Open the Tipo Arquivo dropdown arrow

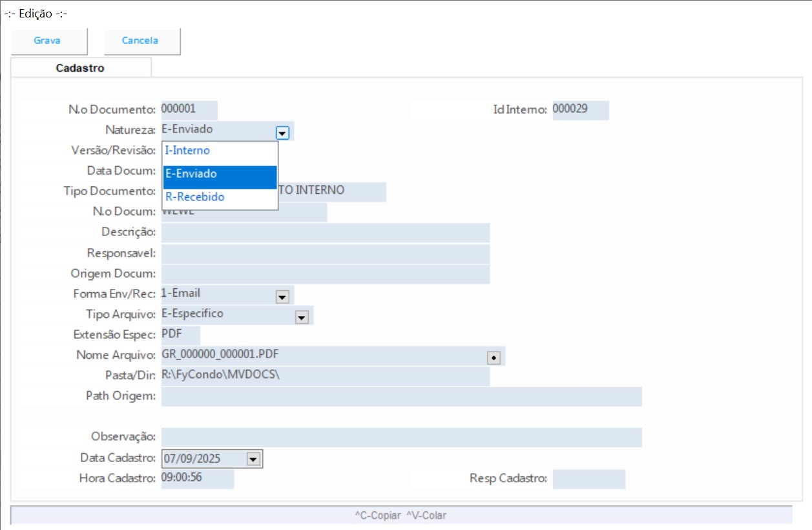click(x=302, y=317)
